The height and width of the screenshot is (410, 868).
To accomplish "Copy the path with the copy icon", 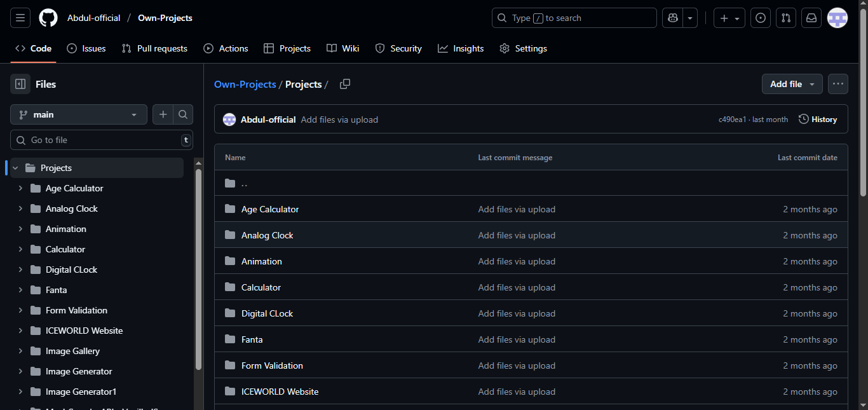I will [x=345, y=85].
